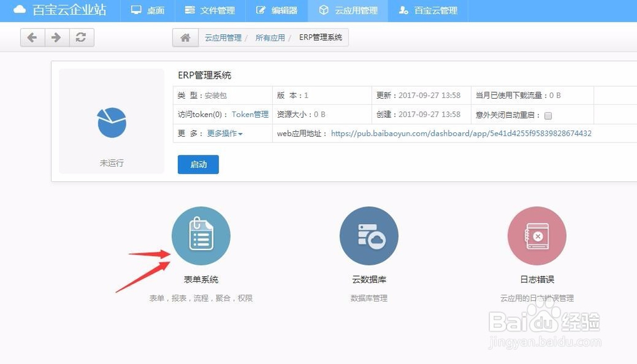Open home via the house icon

(x=185, y=38)
